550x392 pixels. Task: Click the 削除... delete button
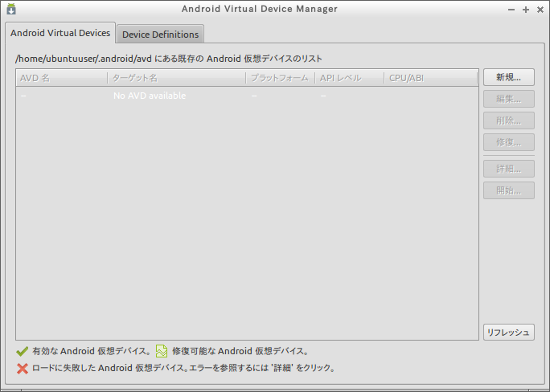click(x=509, y=120)
